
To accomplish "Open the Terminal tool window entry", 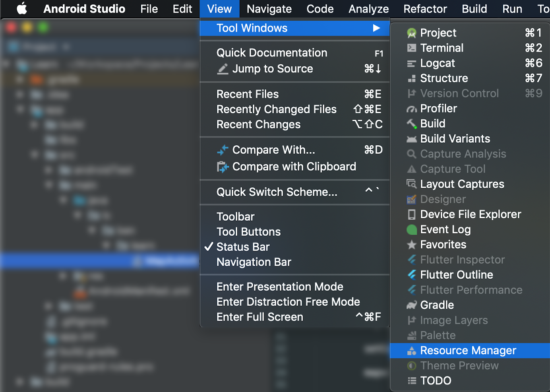I will click(470, 48).
